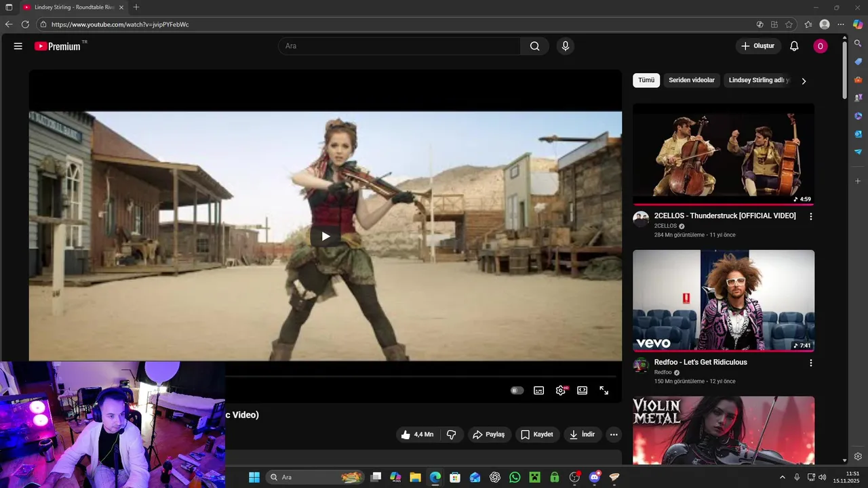Play the video with center play button
The width and height of the screenshot is (868, 488).
click(325, 236)
